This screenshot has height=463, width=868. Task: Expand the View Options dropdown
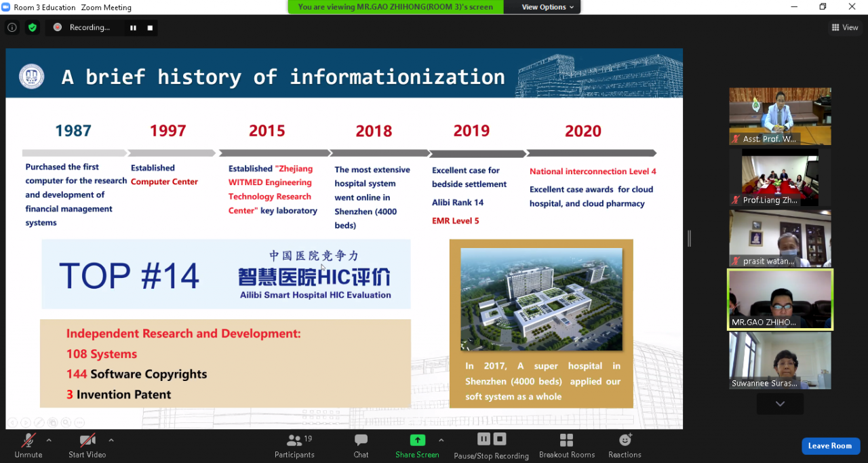click(548, 7)
